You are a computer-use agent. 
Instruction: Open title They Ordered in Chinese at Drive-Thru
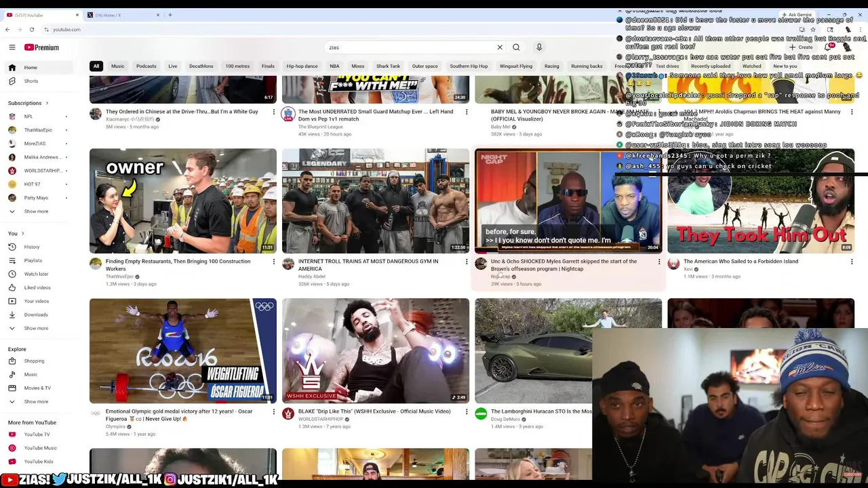(x=182, y=112)
